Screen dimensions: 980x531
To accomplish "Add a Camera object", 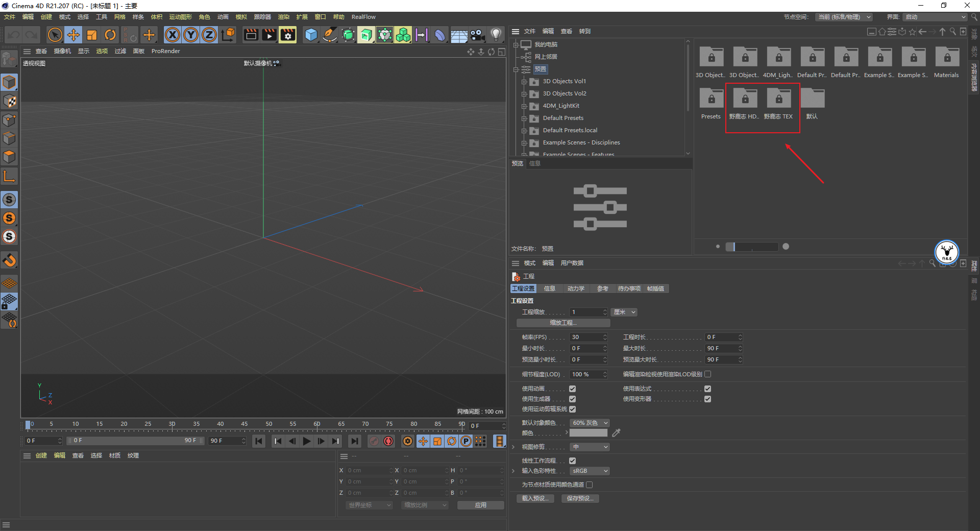I will click(477, 35).
